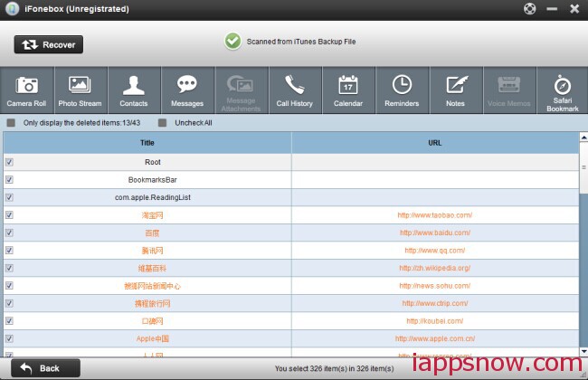588x380 pixels.
Task: Click the Title column header
Action: (147, 143)
